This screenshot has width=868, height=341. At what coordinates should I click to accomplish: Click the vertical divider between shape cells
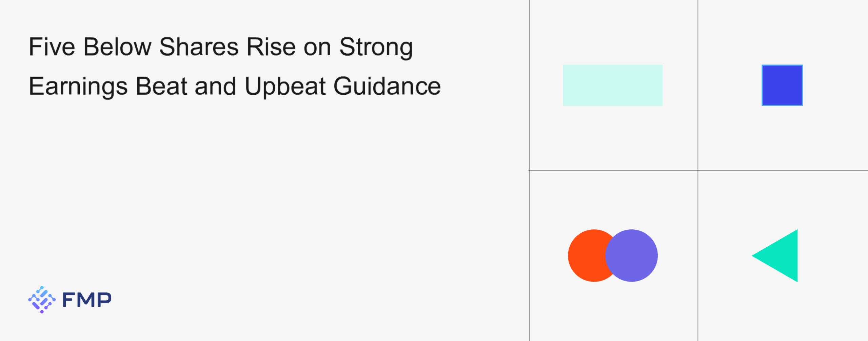(698, 85)
